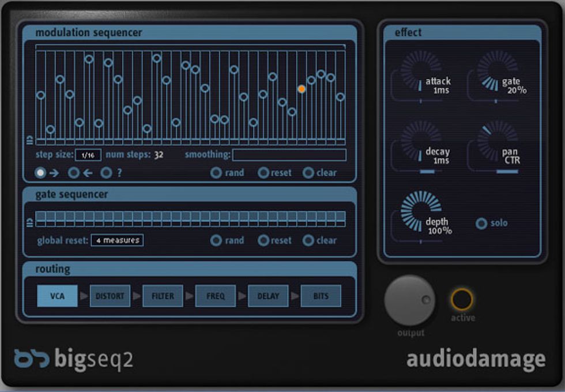Screen dimensions: 565x392
Task: Click the modulation sequencer lock icon
Action: pos(30,140)
